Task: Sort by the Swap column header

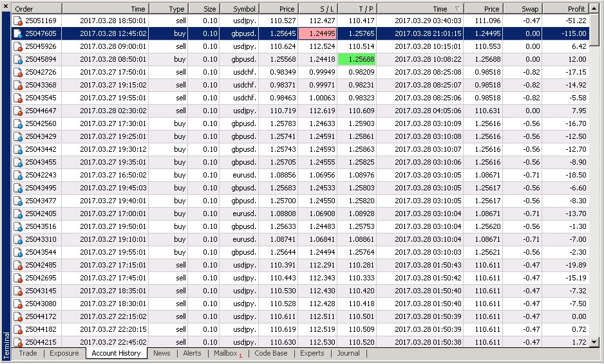Action: [522, 9]
